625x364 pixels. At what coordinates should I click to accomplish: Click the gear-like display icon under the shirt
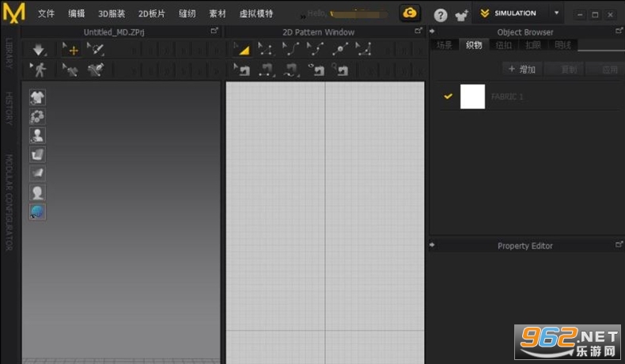37,116
